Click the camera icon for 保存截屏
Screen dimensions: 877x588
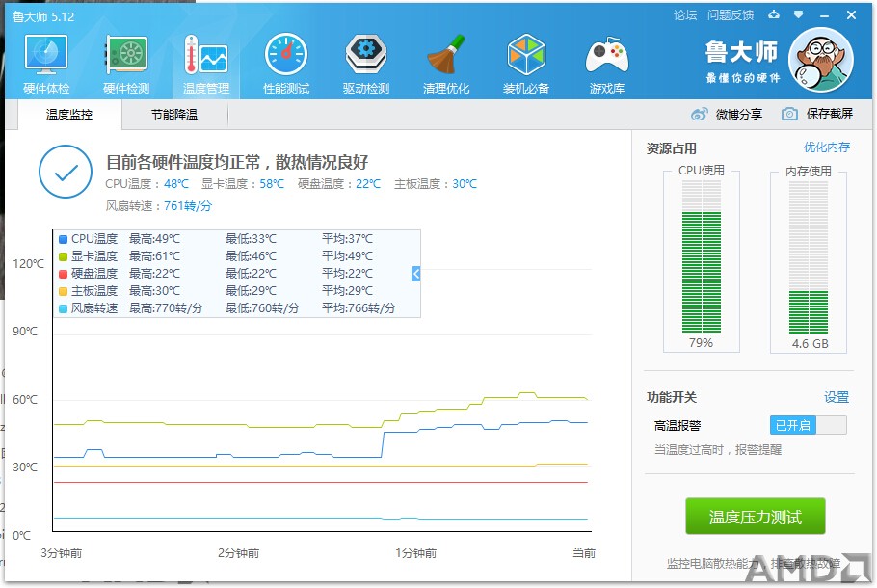789,114
